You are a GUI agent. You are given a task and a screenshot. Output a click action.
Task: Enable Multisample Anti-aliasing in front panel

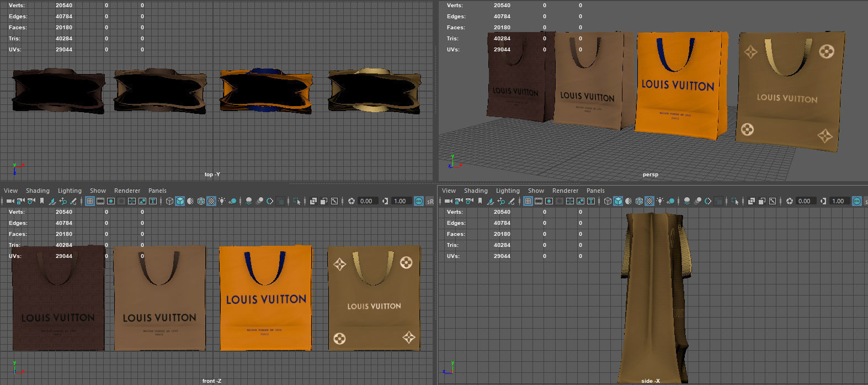click(270, 201)
